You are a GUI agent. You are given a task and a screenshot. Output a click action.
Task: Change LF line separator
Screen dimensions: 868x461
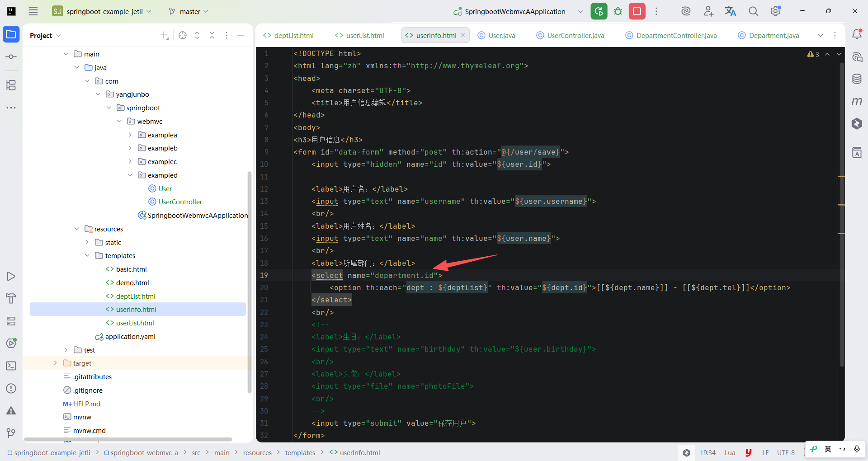[765, 452]
